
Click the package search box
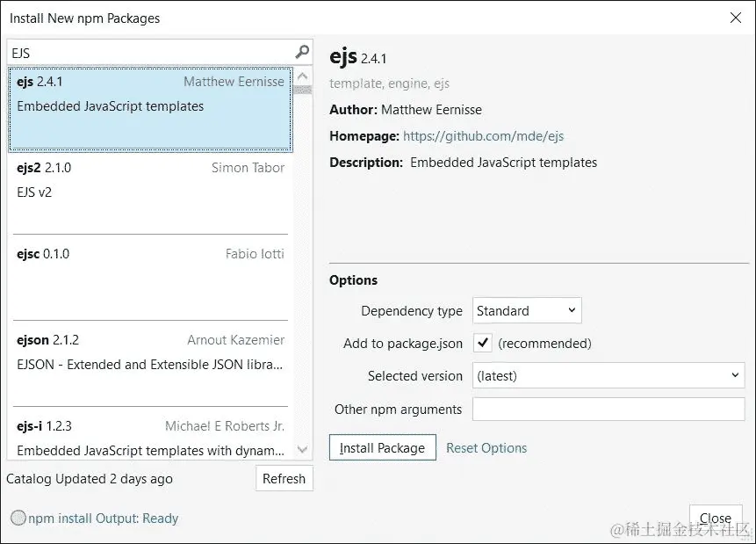coord(149,52)
